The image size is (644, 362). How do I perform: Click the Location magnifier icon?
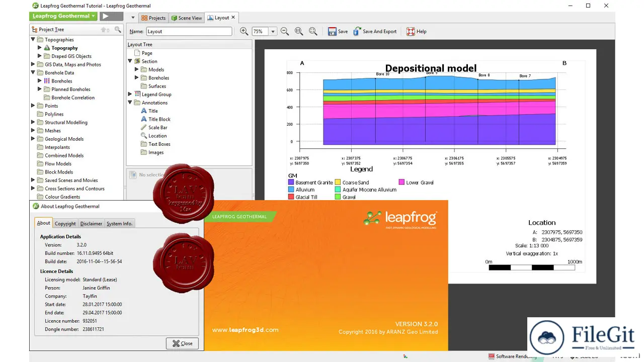[x=144, y=136]
